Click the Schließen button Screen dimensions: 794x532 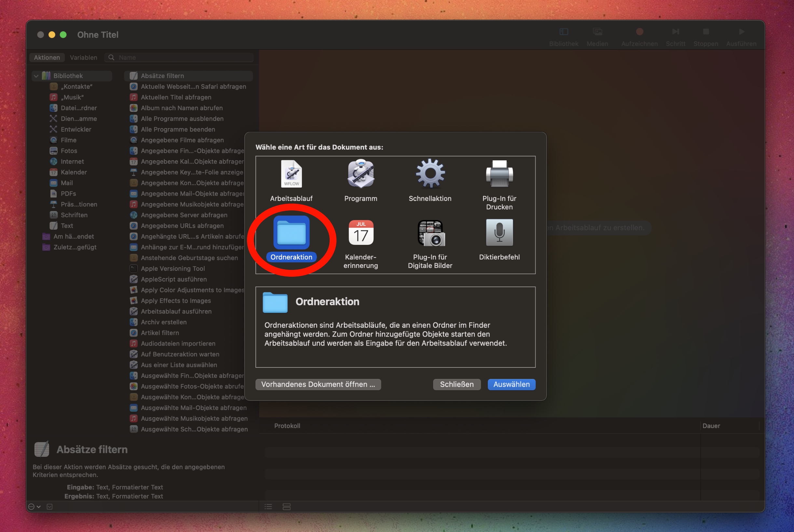coord(457,384)
